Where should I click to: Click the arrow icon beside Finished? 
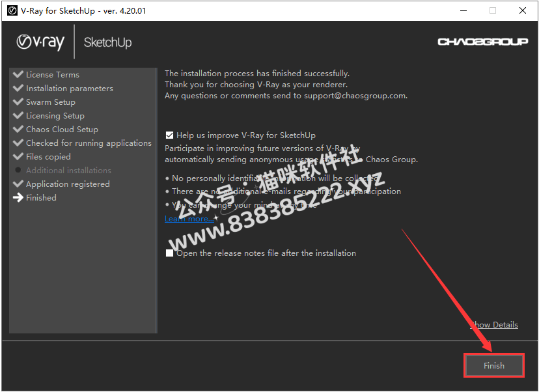(18, 198)
